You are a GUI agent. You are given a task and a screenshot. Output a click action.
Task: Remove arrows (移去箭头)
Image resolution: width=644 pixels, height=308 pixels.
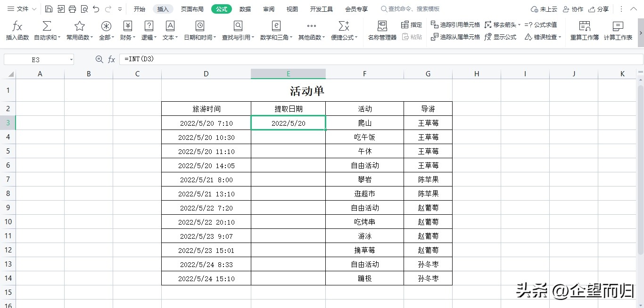coord(503,25)
